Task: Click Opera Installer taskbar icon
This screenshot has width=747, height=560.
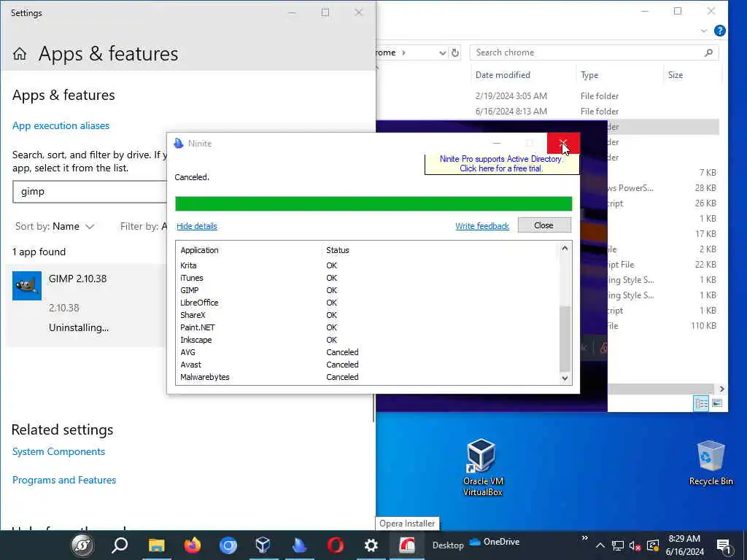Action: pos(407,545)
